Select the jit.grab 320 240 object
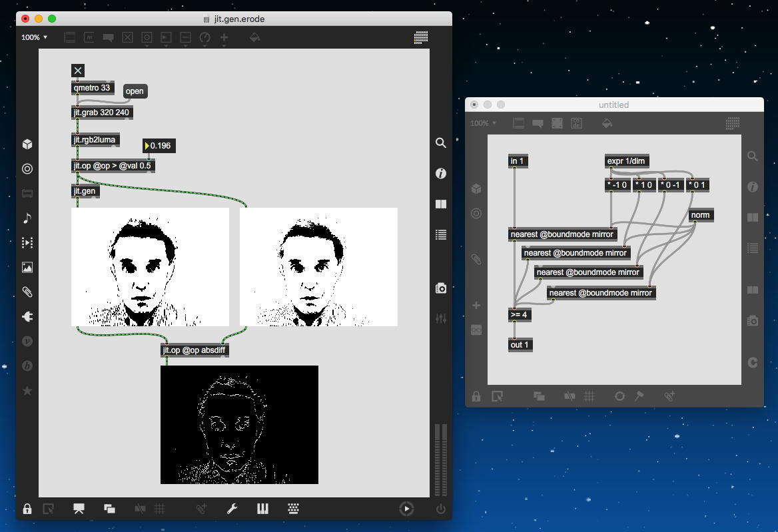This screenshot has width=778, height=532. click(x=102, y=113)
